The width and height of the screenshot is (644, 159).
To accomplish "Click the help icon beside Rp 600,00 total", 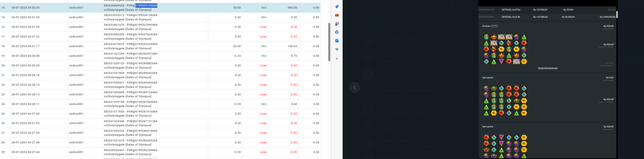I will click(x=615, y=44).
